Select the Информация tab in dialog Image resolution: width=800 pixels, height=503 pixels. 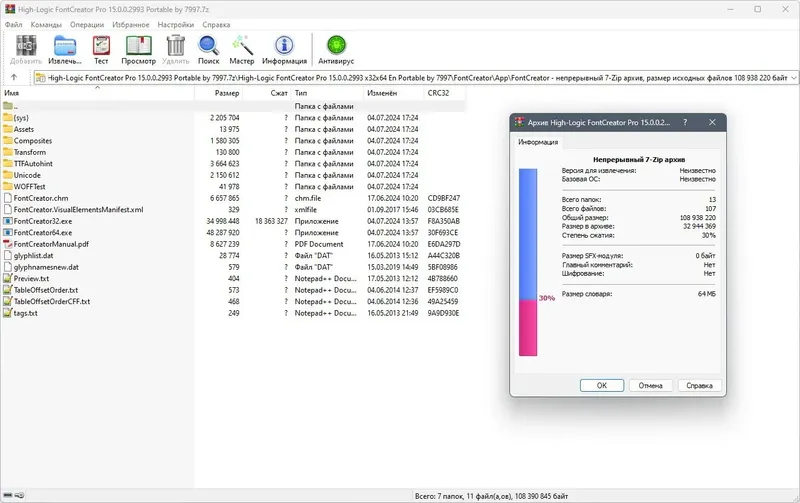click(x=538, y=142)
